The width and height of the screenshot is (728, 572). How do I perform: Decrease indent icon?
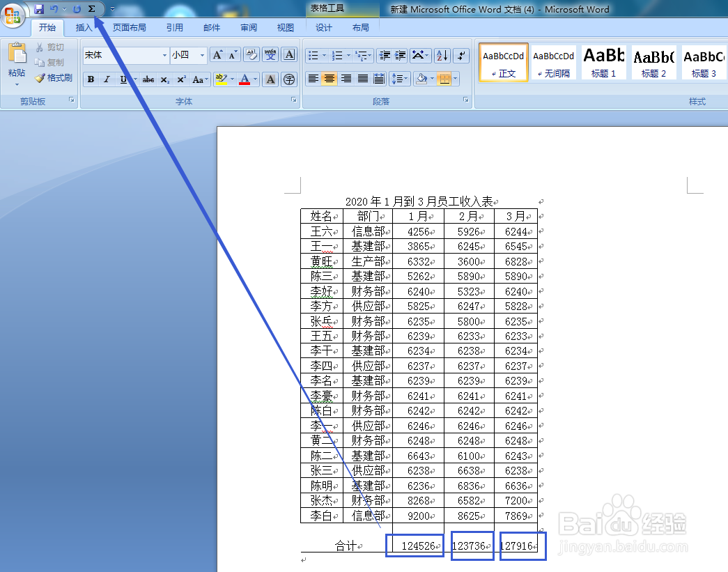pyautogui.click(x=384, y=56)
